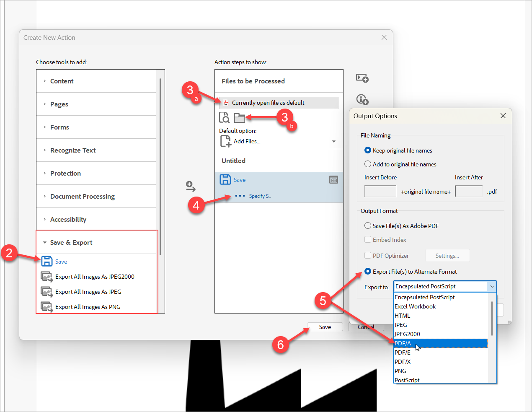The image size is (532, 412).
Task: Click the Save step label in Untitled
Action: (240, 180)
